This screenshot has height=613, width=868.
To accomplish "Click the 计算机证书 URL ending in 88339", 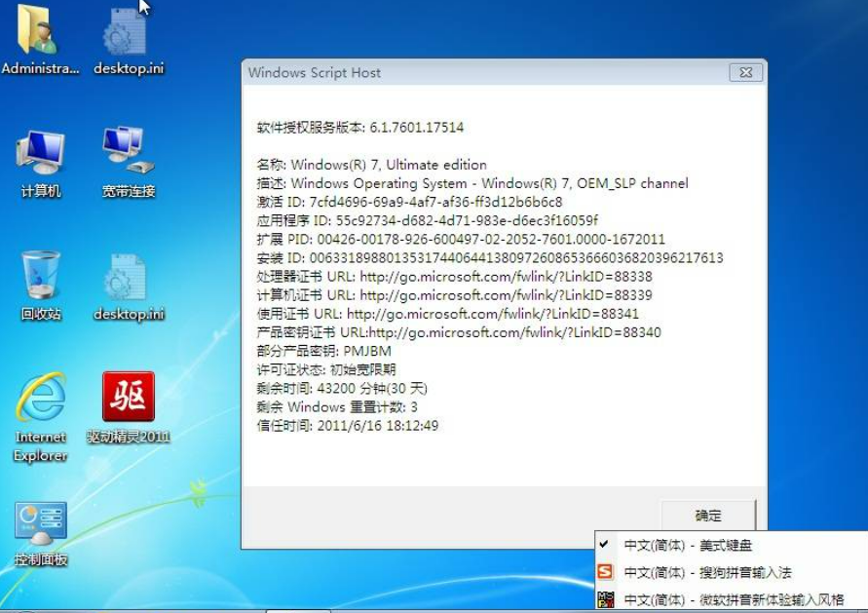I will [x=455, y=295].
